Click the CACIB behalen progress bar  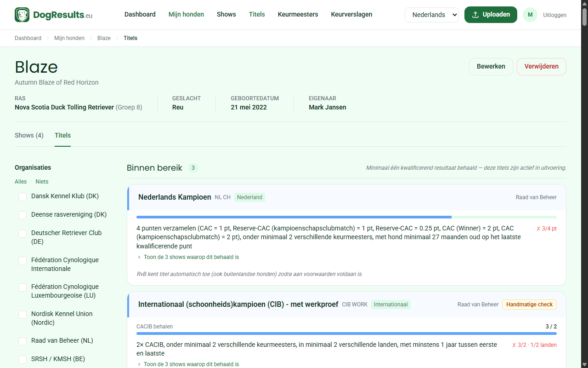346,333
